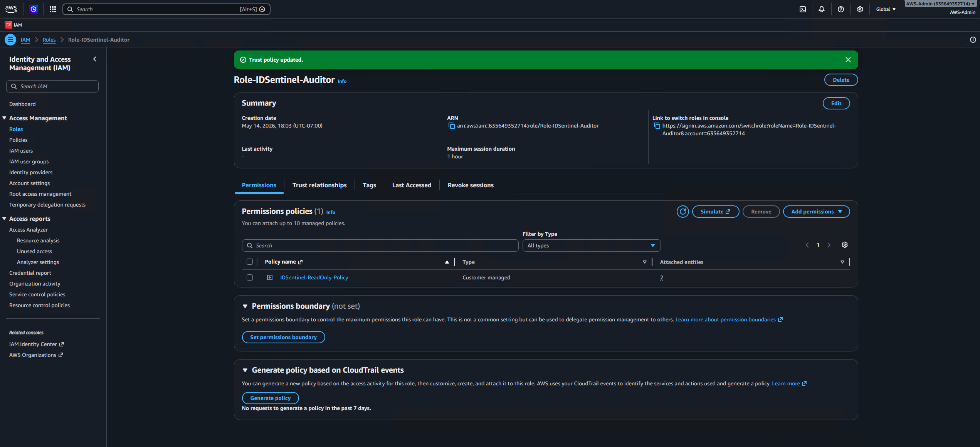Viewport: 980px width, 447px height.
Task: Focus the top console Search box
Action: coord(166,9)
